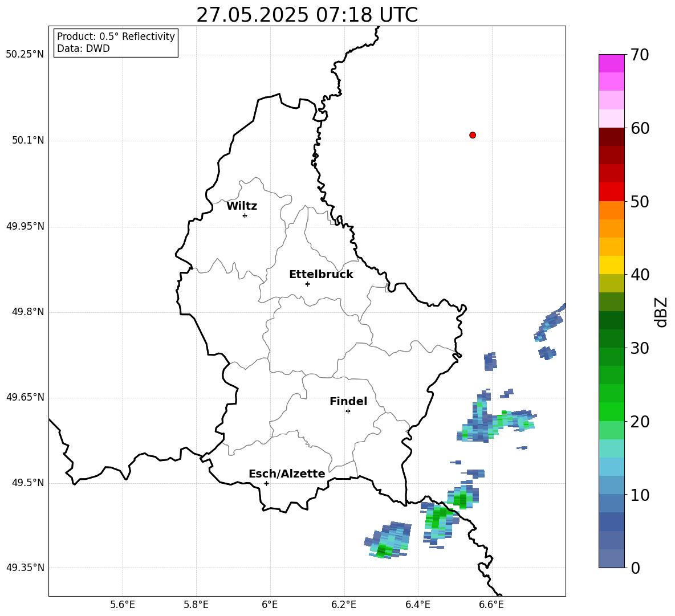This screenshot has height=616, width=675.
Task: Pick the yellow swatch just above 40
Action: point(611,265)
